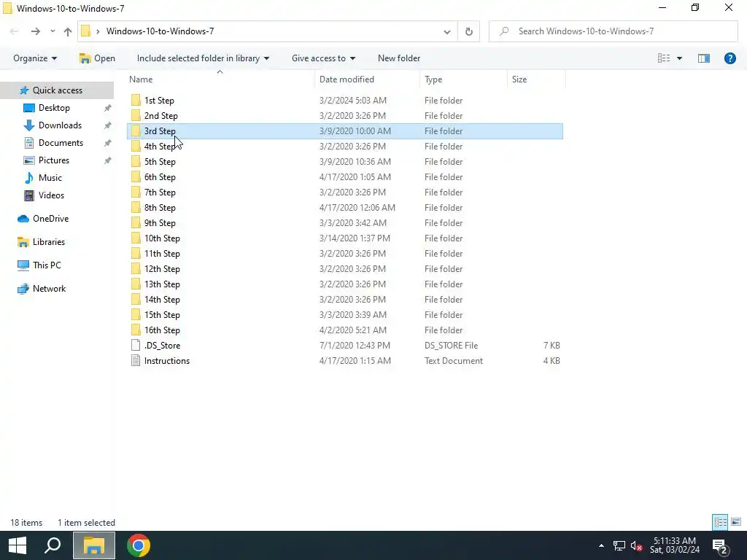Click File Explorer on the taskbar
The height and width of the screenshot is (560, 747).
pyautogui.click(x=94, y=545)
